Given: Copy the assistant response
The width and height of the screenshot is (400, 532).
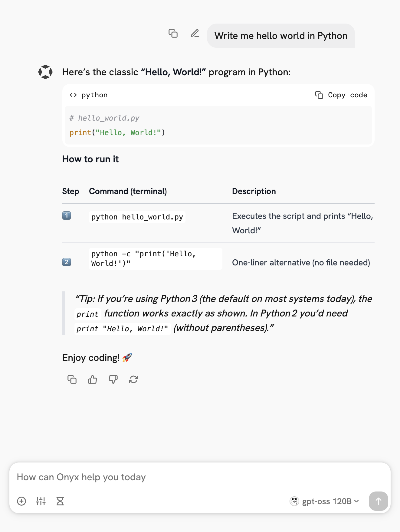Looking at the screenshot, I should [x=72, y=379].
